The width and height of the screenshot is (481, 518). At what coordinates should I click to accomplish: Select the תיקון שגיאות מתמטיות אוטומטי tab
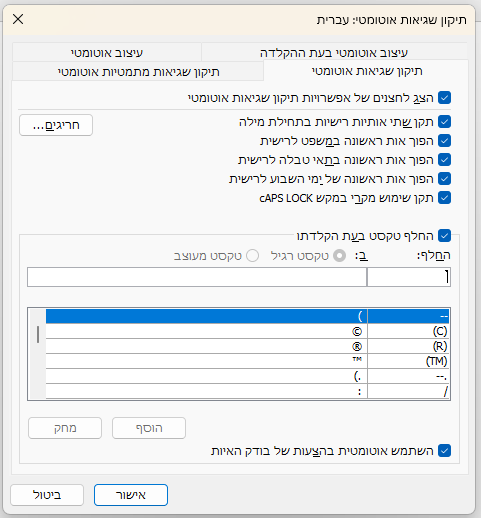click(x=138, y=71)
